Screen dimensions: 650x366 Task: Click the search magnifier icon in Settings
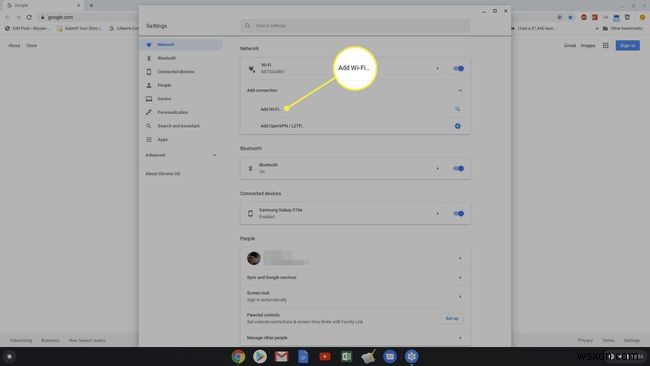[247, 26]
